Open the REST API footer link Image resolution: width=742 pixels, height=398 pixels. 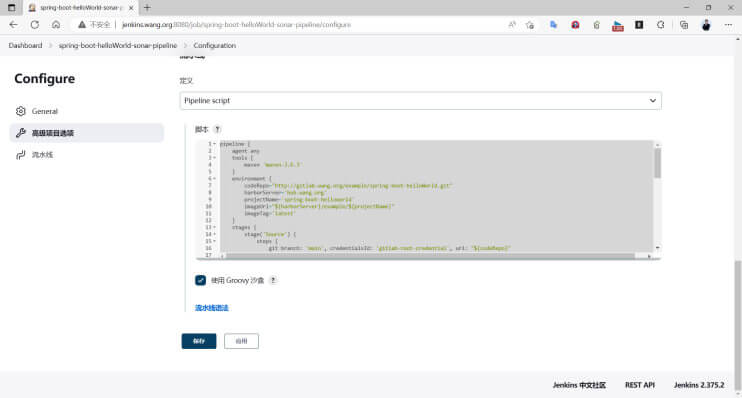(x=640, y=385)
